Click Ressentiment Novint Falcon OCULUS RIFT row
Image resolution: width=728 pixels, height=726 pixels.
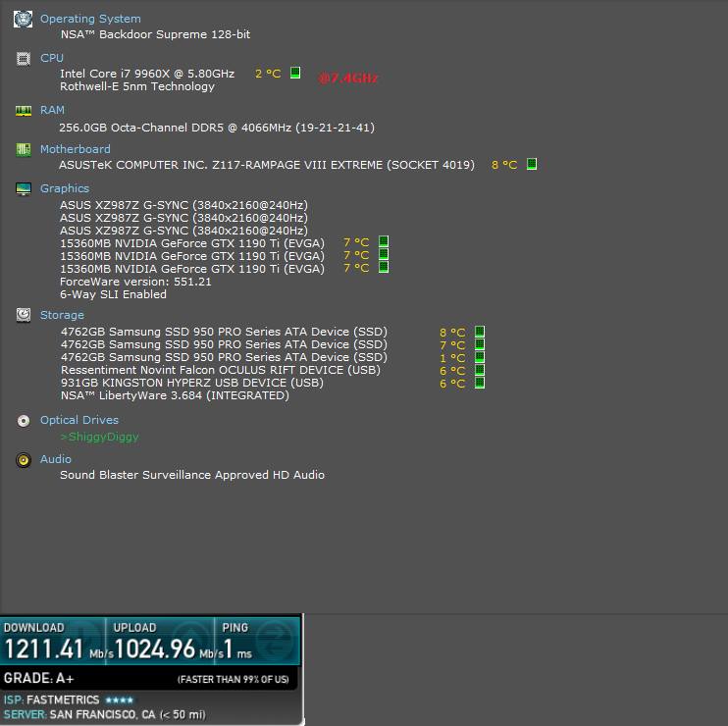pyautogui.click(x=220, y=370)
